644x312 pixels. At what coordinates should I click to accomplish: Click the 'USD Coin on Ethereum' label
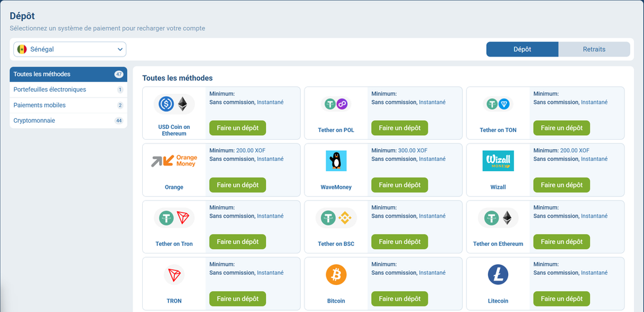click(x=174, y=130)
